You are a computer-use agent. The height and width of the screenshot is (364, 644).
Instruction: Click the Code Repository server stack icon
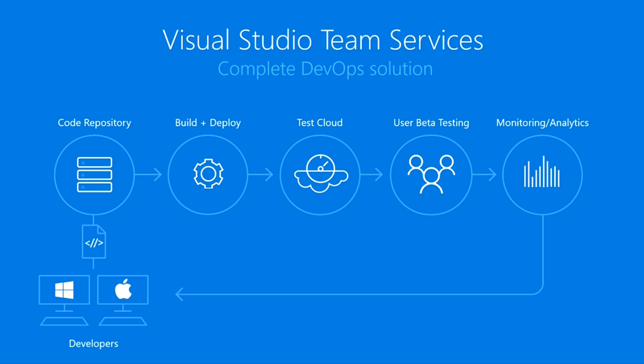pyautogui.click(x=94, y=174)
